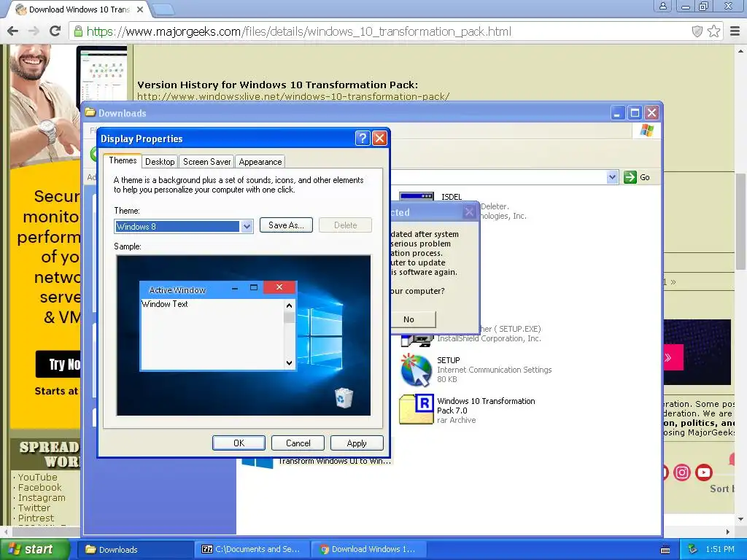747x560 pixels.
Task: Click the Chrome new tab button
Action: [163, 9]
